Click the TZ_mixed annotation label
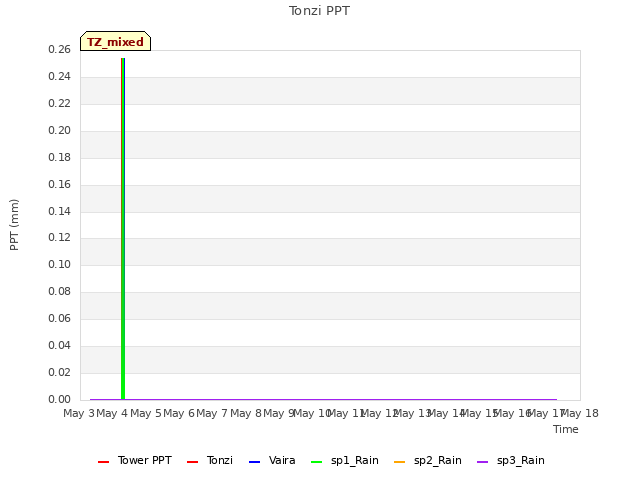 click(116, 41)
